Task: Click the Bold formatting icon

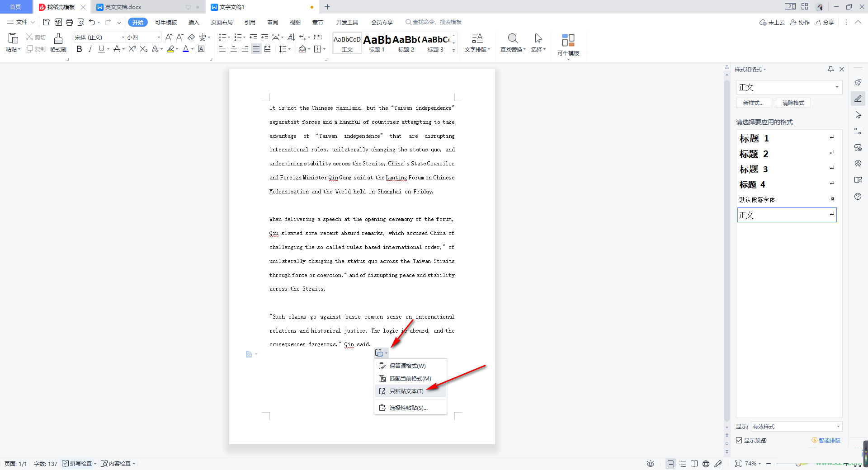Action: pyautogui.click(x=79, y=49)
